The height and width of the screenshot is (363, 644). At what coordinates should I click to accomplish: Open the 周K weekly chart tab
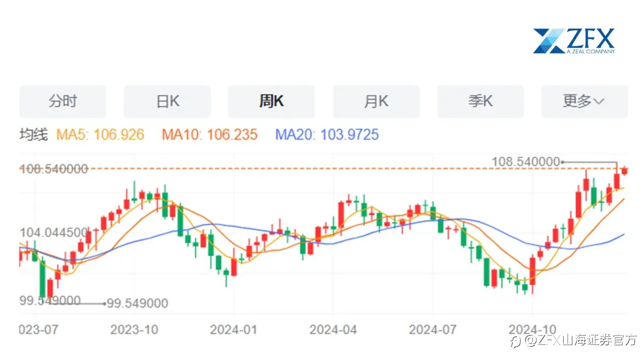point(271,101)
